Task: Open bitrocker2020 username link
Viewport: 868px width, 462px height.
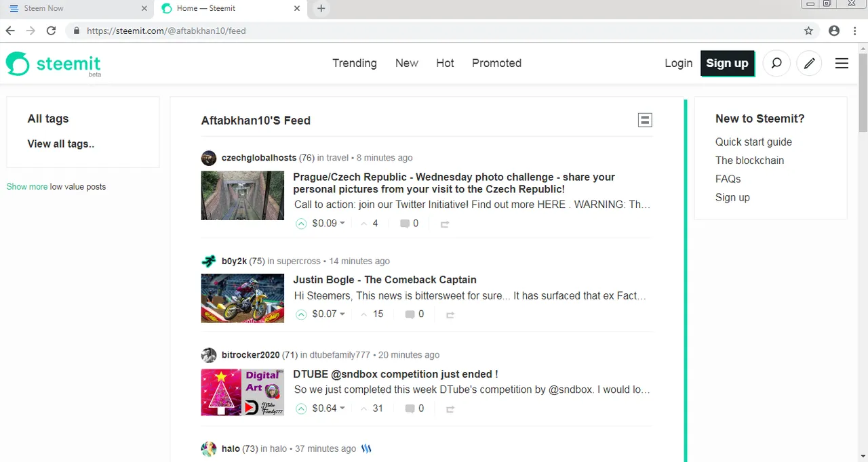Action: 250,355
